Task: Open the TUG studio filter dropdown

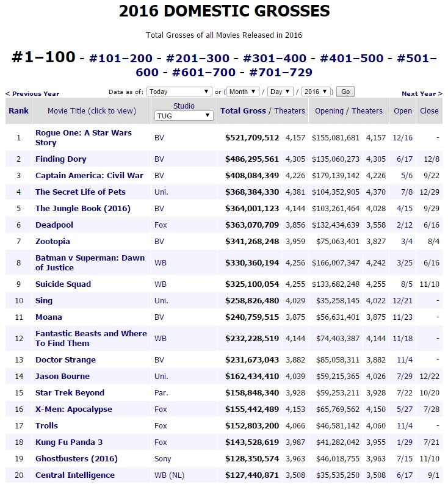Action: pyautogui.click(x=184, y=115)
